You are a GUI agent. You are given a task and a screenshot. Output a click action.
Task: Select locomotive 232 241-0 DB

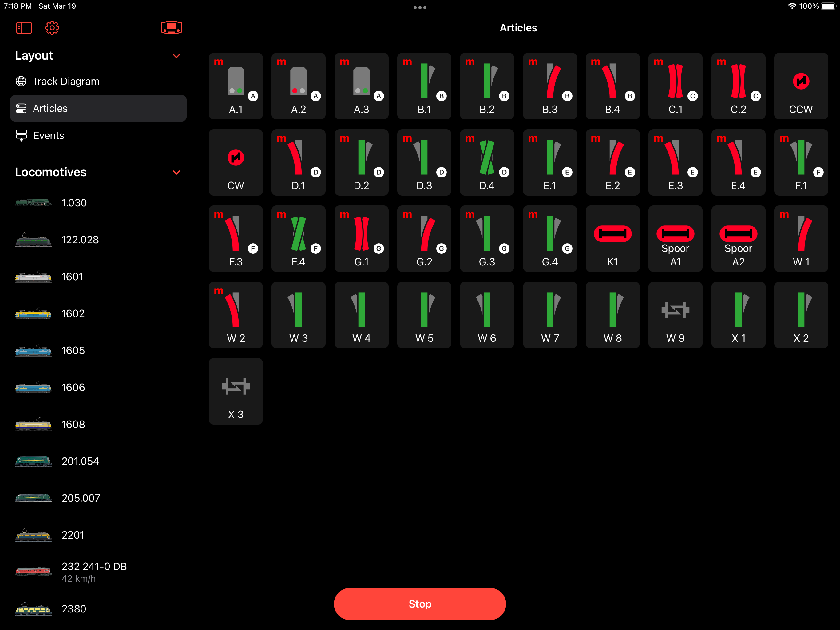tap(98, 572)
